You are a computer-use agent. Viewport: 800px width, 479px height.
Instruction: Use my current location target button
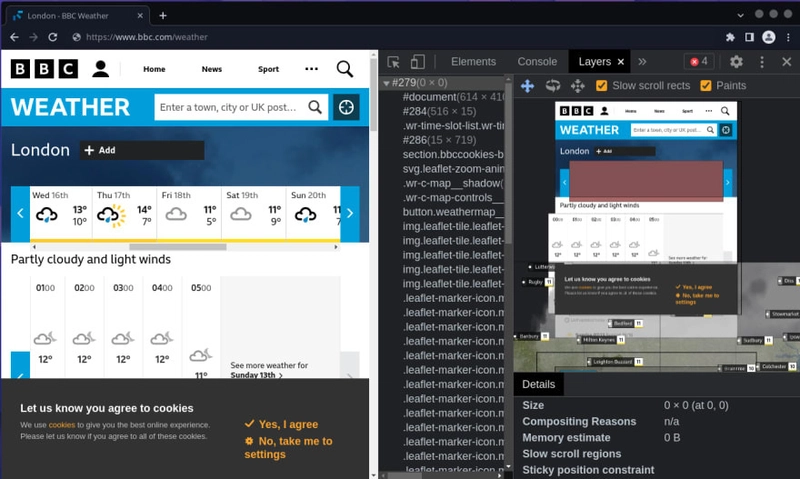346,107
